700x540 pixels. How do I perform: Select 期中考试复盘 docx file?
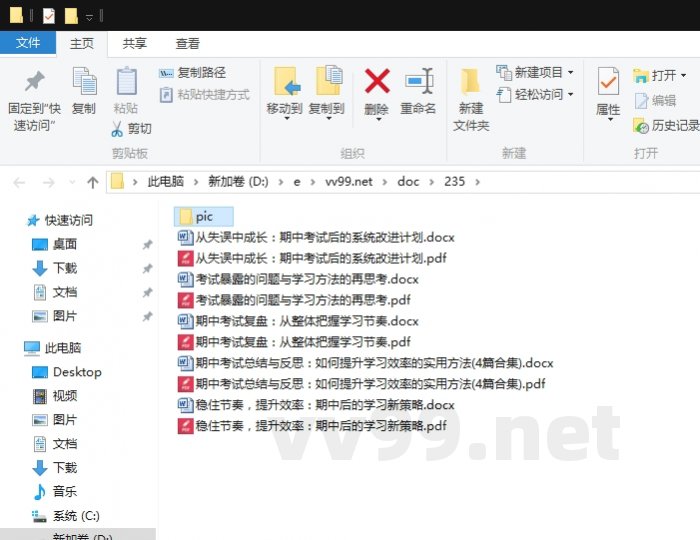coord(298,321)
